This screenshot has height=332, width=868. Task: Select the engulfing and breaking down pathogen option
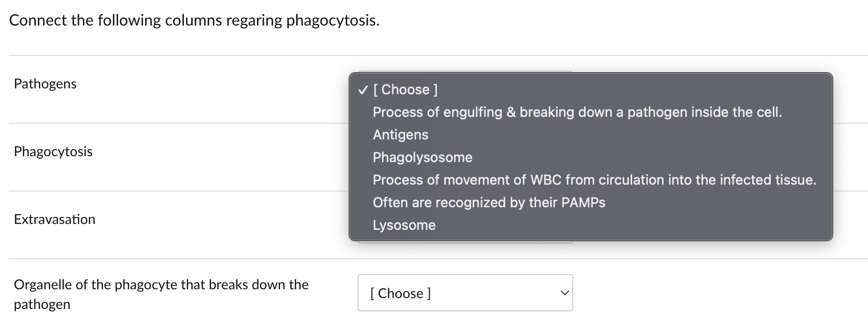578,112
